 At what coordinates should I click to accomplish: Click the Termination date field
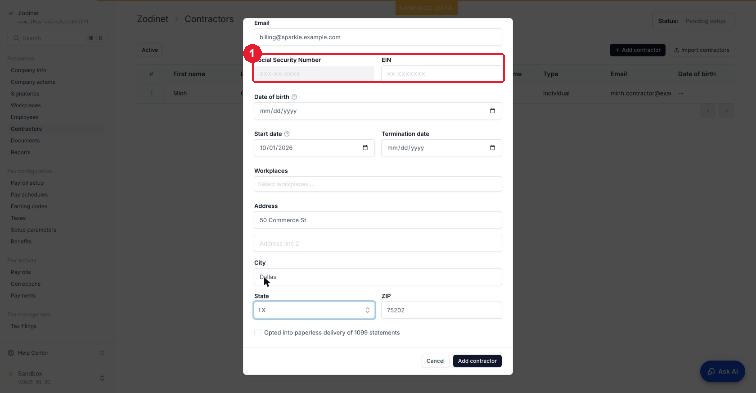click(x=441, y=148)
